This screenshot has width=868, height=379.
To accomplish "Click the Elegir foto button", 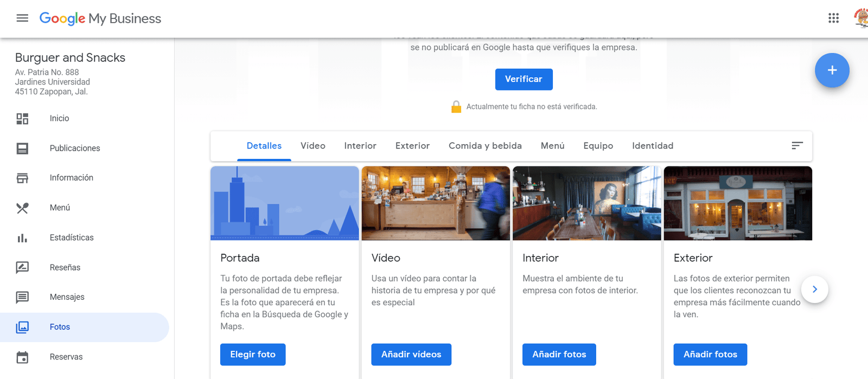I will click(x=253, y=355).
